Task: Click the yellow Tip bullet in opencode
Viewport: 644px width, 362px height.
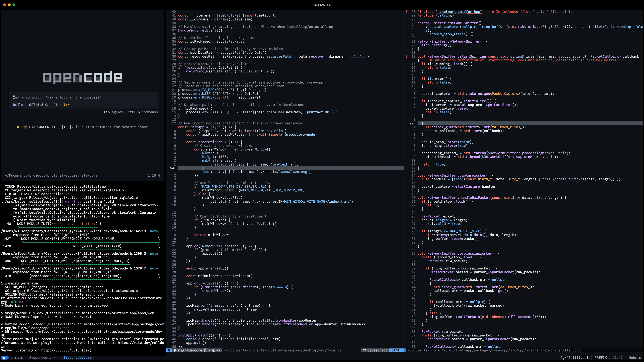Action: click(x=18, y=127)
